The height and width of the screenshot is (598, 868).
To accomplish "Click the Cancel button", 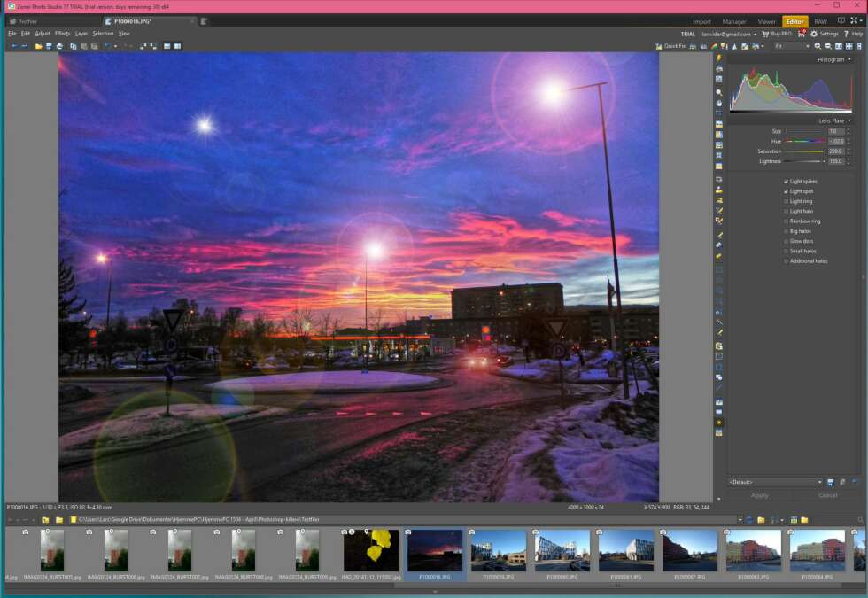I will point(827,495).
